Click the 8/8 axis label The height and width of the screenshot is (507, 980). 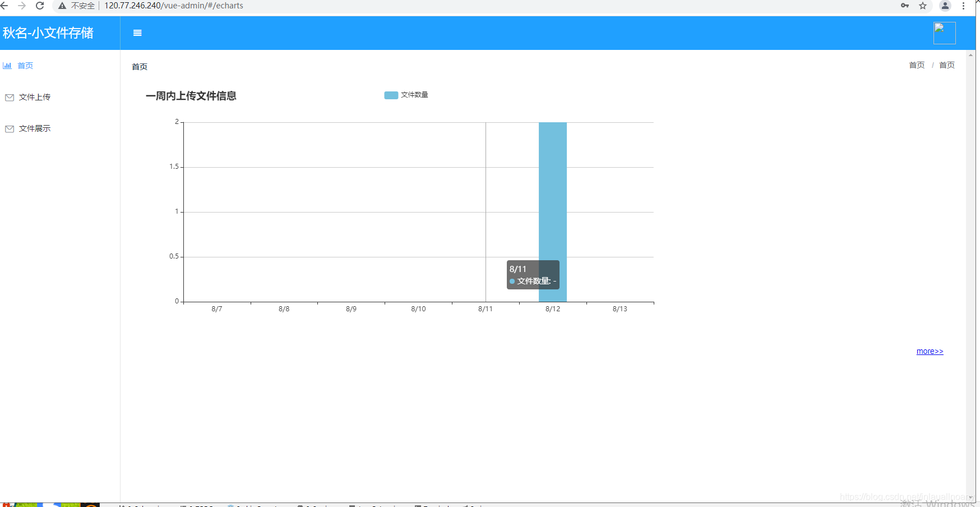pos(284,309)
